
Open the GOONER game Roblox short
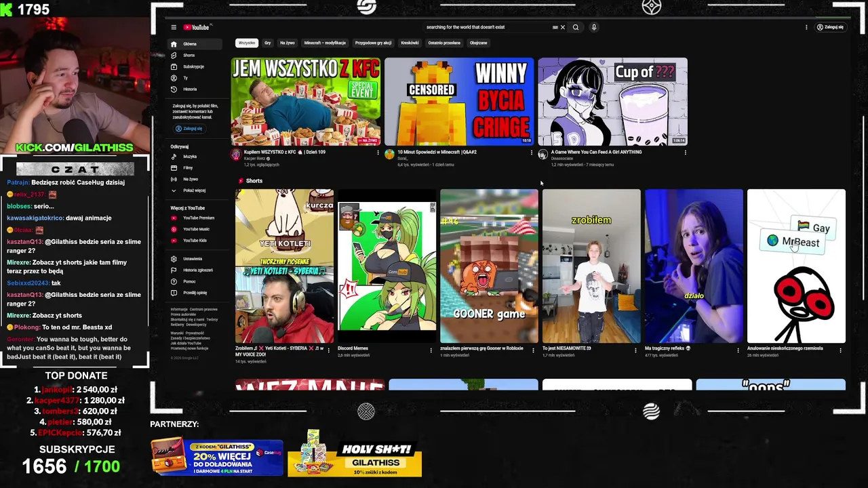tap(489, 266)
